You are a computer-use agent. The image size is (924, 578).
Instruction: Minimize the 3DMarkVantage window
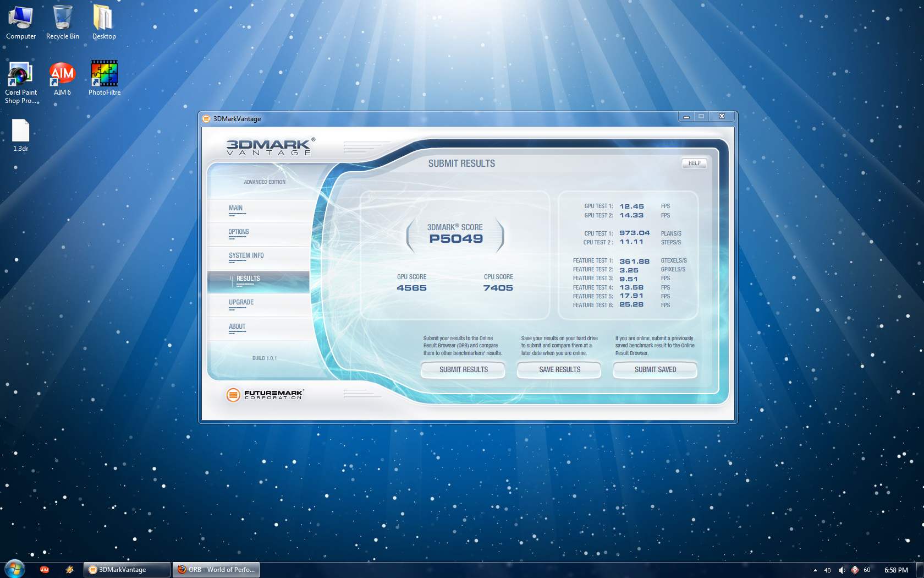click(686, 117)
